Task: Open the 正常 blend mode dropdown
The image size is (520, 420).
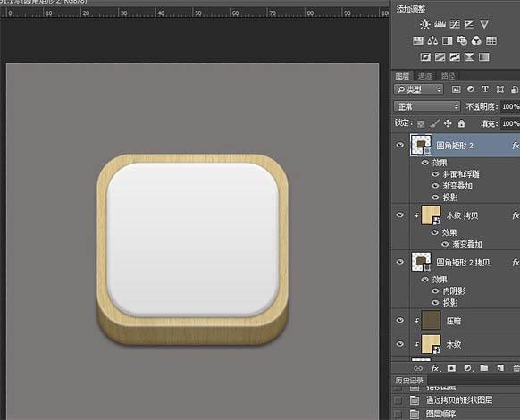Action: 427,106
